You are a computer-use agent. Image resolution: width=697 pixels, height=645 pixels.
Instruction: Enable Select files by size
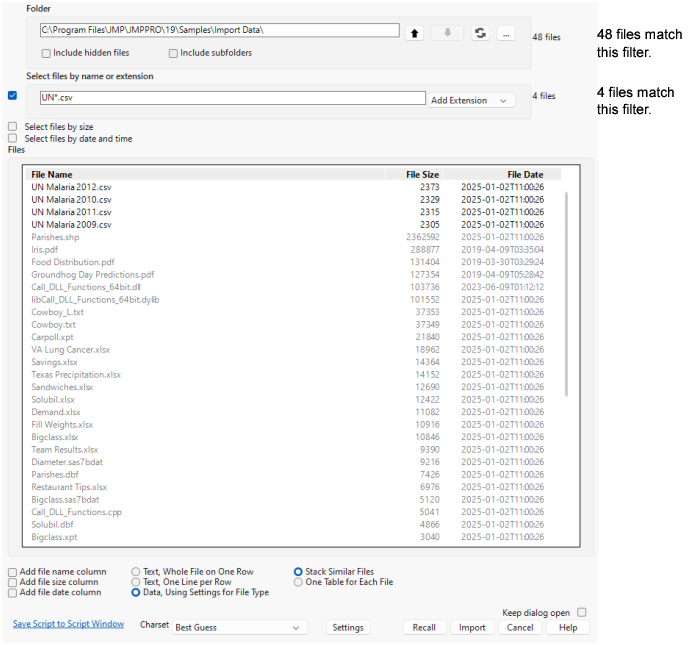[12, 127]
